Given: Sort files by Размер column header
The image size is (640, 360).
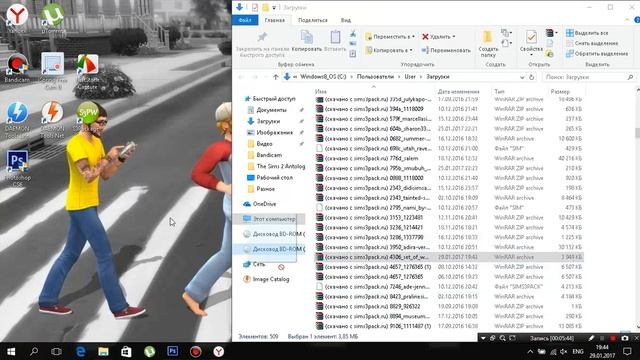Looking at the screenshot, I should click(560, 91).
